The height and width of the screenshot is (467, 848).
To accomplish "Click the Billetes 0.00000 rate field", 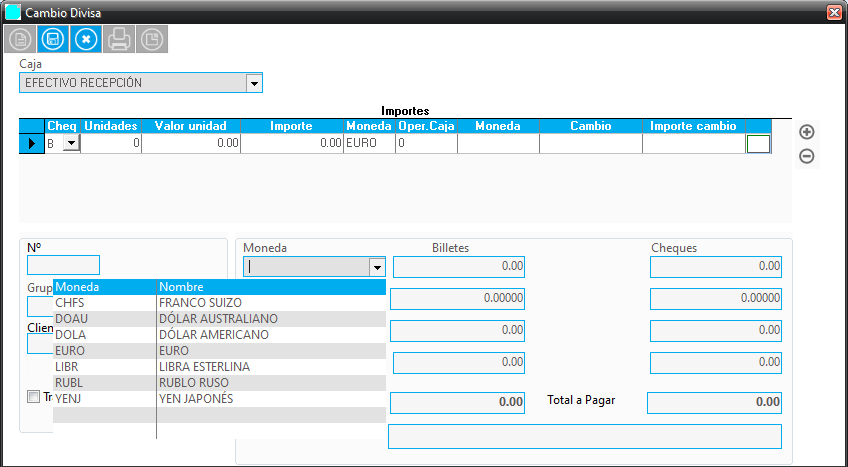I will click(x=457, y=299).
